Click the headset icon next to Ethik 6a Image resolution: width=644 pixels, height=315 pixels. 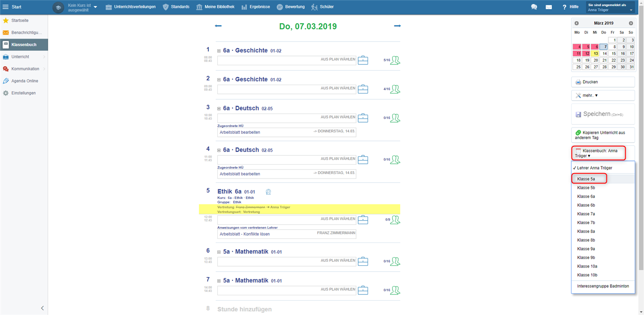pos(268,192)
